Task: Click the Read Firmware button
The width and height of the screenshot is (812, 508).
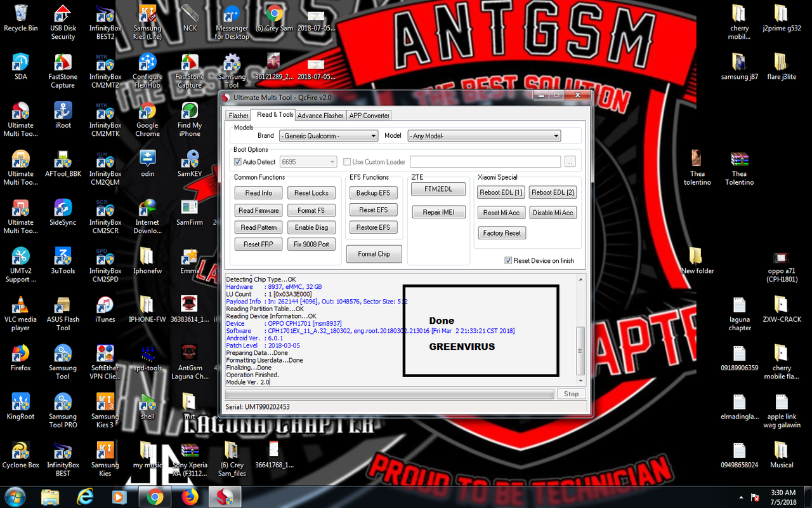Action: click(x=259, y=210)
